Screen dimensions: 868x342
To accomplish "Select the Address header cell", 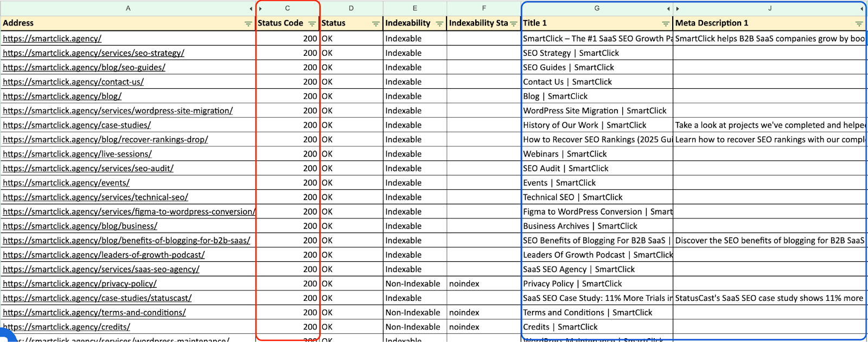I will (128, 23).
